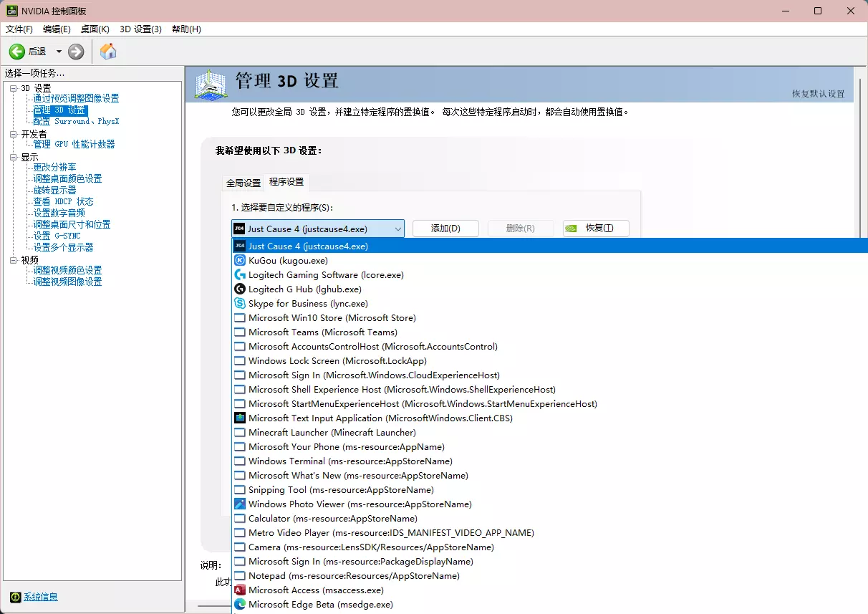868x614 pixels.
Task: Select 更改分辨率 in the tree
Action: click(x=54, y=167)
